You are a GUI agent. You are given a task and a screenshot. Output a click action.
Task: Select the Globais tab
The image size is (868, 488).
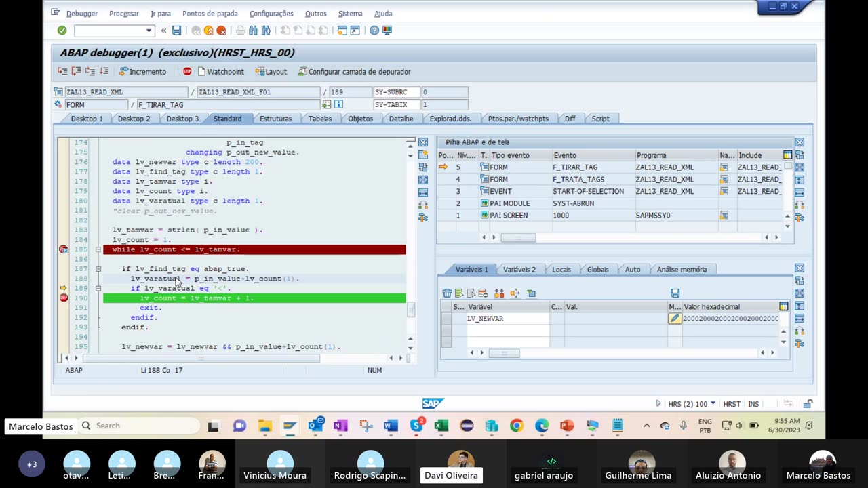point(597,270)
